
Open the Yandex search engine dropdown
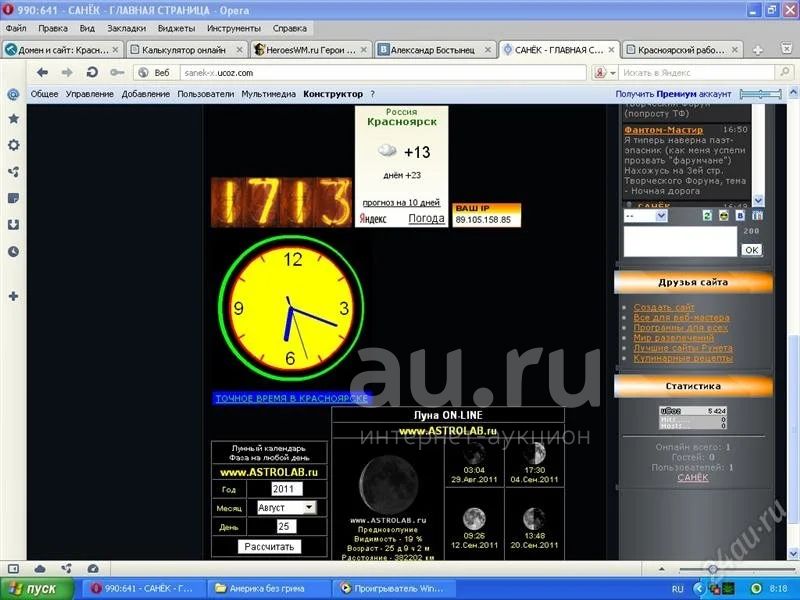(605, 73)
